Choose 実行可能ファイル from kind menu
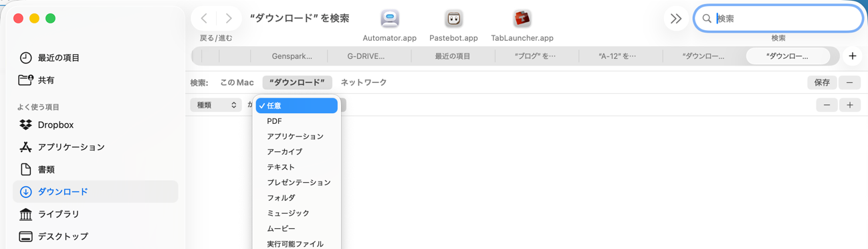 click(x=297, y=244)
